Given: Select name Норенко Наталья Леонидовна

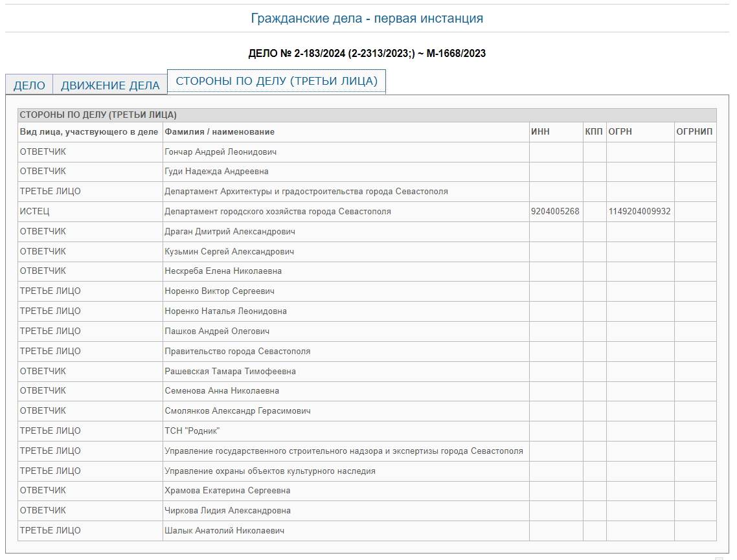Looking at the screenshot, I should tap(225, 311).
